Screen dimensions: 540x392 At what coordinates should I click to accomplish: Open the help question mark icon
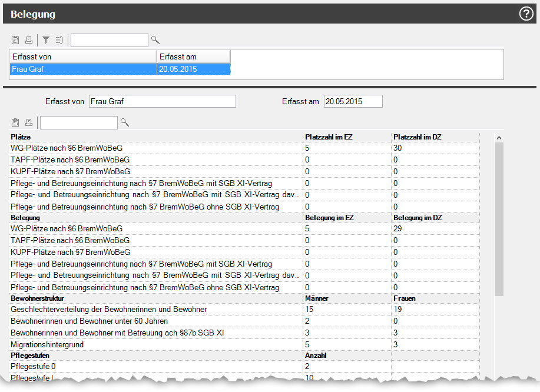526,14
